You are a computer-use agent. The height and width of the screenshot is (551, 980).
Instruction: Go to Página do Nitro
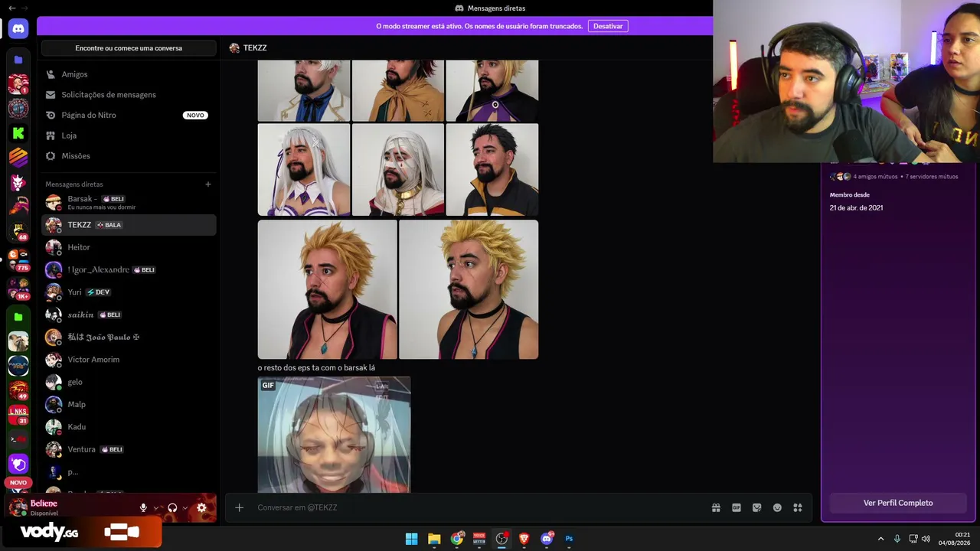129,116
